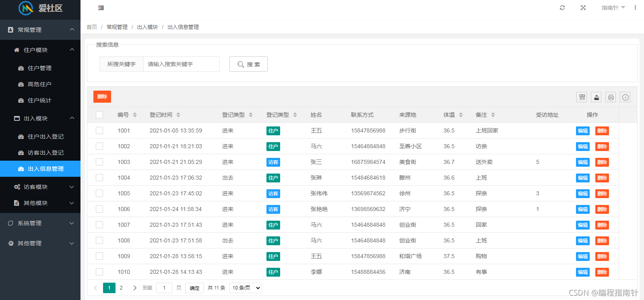Image resolution: width=644 pixels, height=300 pixels.
Task: Click the table info icon
Action: 625,97
